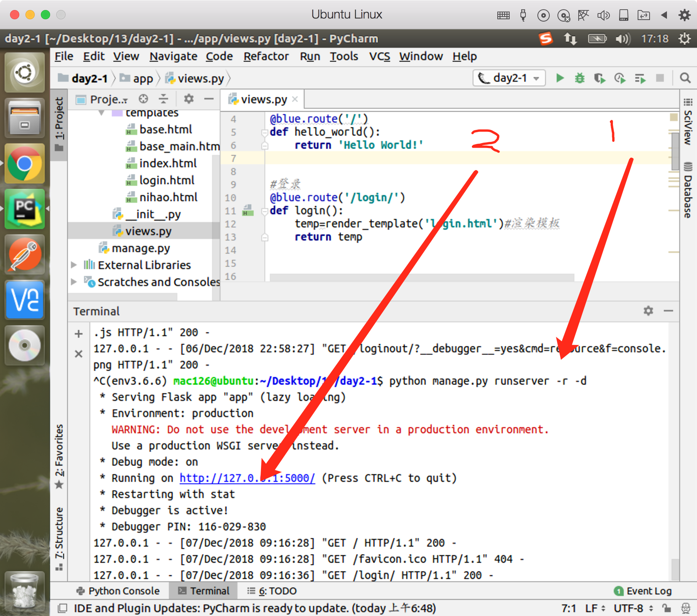Screen dimensions: 697x616
Task: Open the Event Log
Action: [643, 591]
